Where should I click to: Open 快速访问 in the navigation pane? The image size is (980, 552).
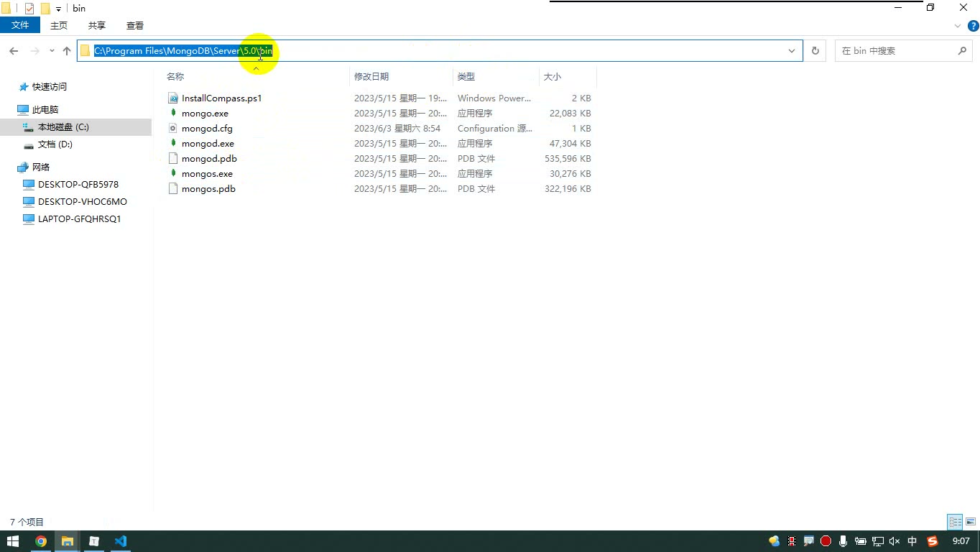click(49, 87)
